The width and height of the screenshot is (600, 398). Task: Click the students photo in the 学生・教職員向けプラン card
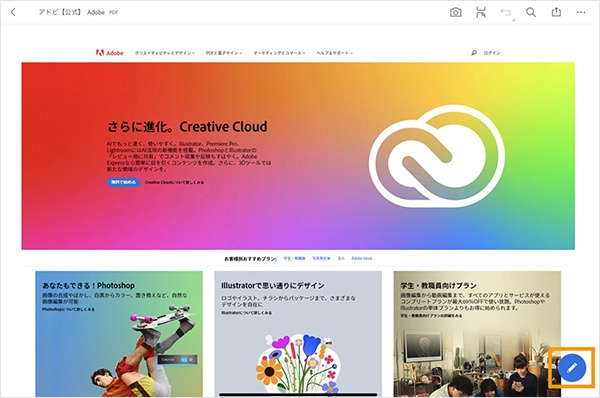click(x=477, y=360)
